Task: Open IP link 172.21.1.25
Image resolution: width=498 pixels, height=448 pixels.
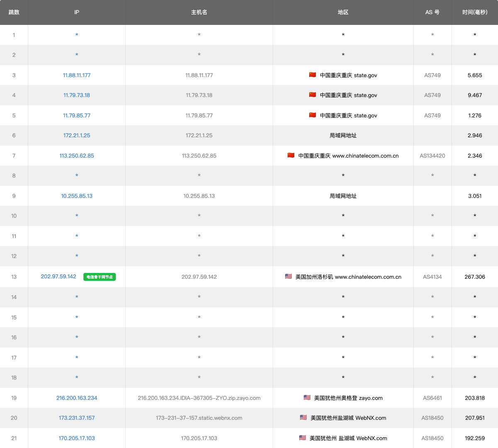Action: (x=77, y=135)
